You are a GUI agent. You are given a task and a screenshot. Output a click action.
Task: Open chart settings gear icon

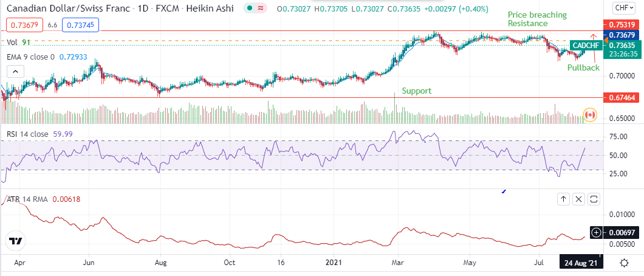[x=624, y=263]
